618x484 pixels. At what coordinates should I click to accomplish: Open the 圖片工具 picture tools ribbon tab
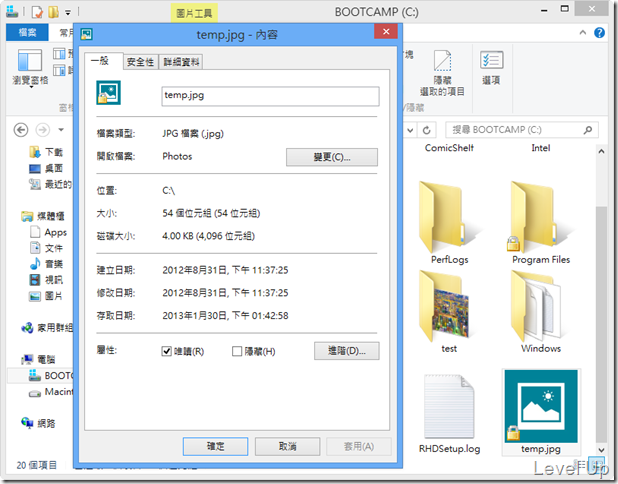194,13
